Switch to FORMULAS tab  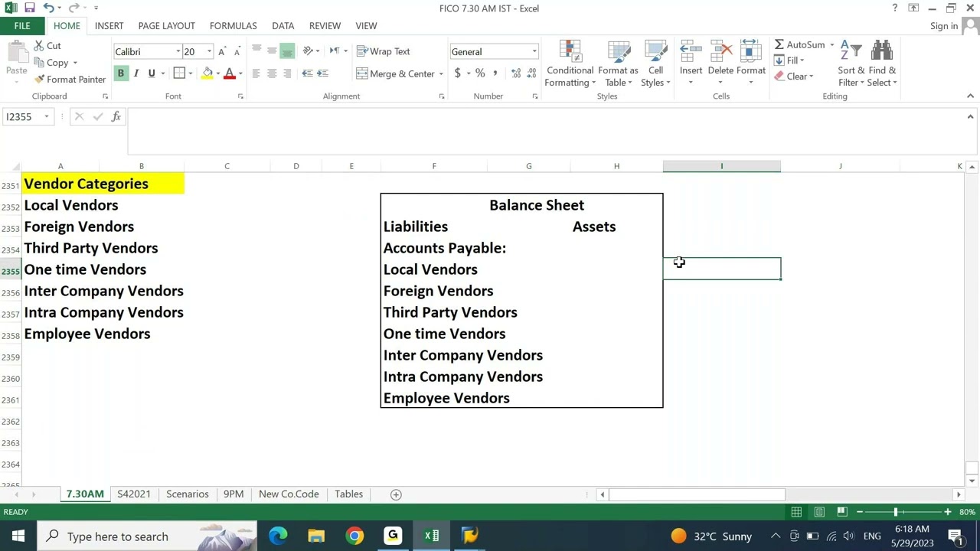pos(233,26)
